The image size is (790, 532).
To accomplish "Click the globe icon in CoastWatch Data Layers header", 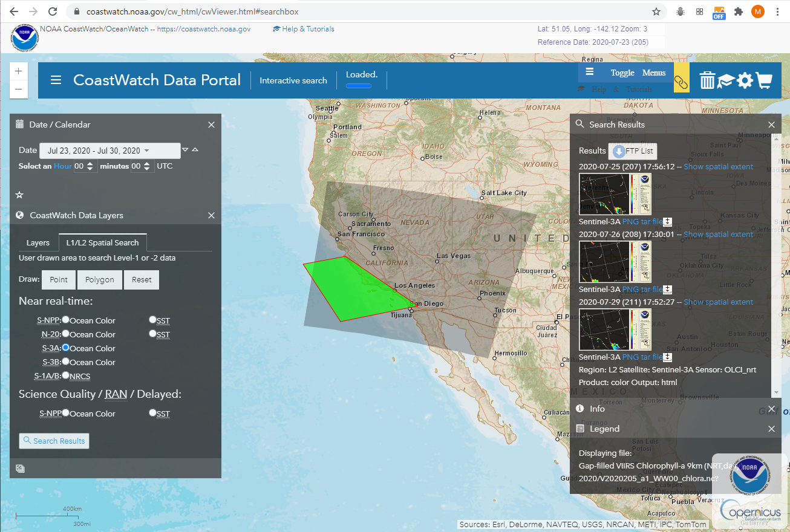I will tap(19, 215).
